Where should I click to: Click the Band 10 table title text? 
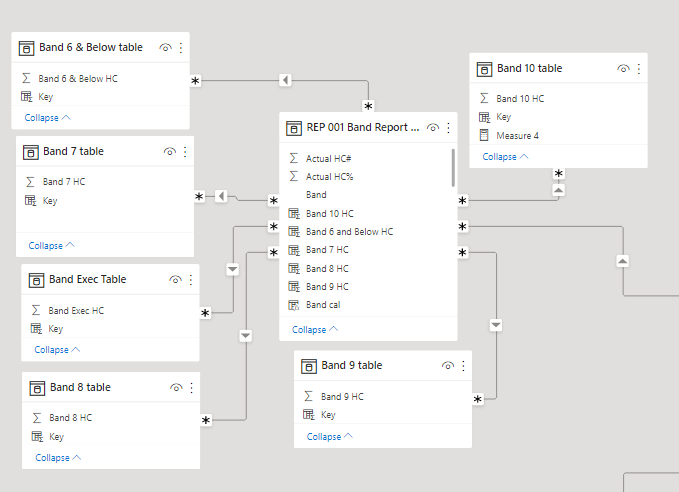pyautogui.click(x=529, y=68)
